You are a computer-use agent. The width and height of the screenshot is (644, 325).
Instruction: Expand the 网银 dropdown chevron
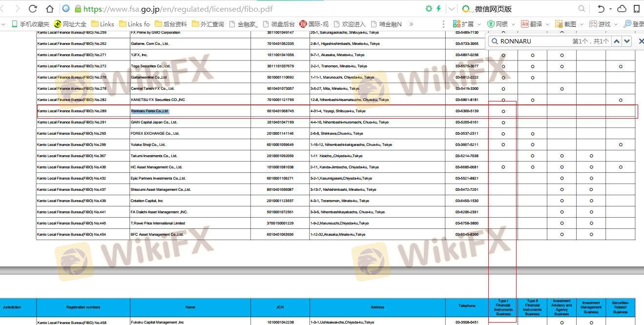(x=513, y=24)
